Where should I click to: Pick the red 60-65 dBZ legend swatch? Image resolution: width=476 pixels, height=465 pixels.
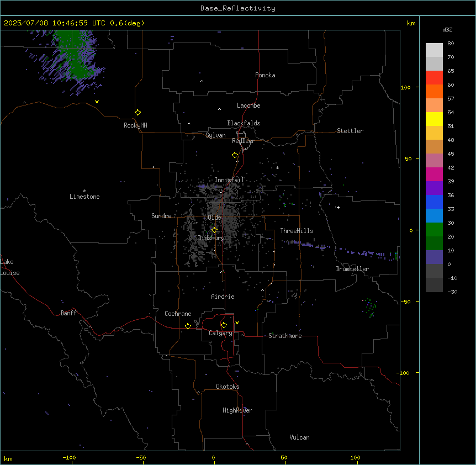tap(434, 78)
